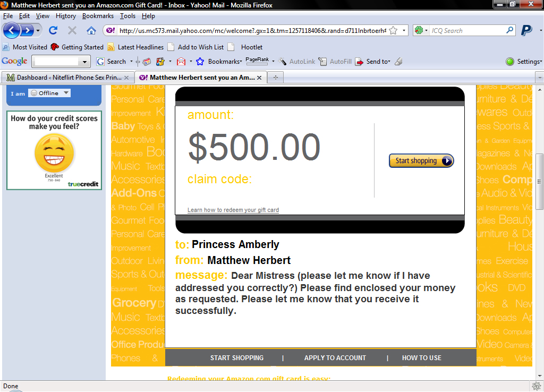Click the Google Toolbar sharing people icon
The width and height of the screenshot is (544, 392).
pyautogui.click(x=160, y=62)
